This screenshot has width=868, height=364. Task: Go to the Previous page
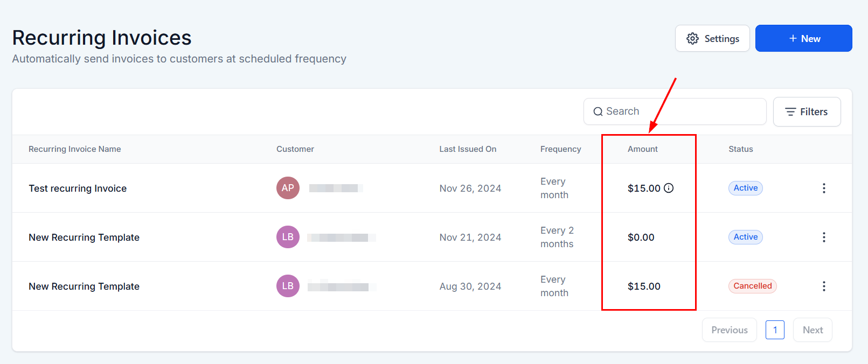pyautogui.click(x=729, y=330)
